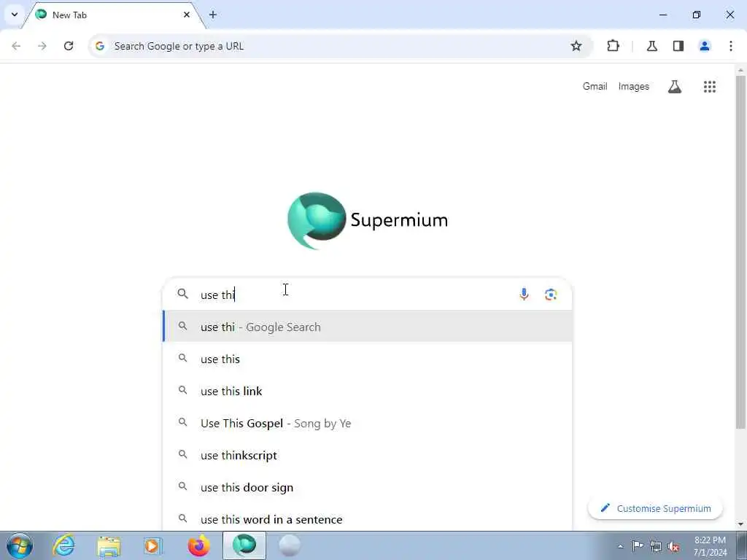The width and height of the screenshot is (747, 560).
Task: Click Customise Supermium button
Action: pos(656,508)
